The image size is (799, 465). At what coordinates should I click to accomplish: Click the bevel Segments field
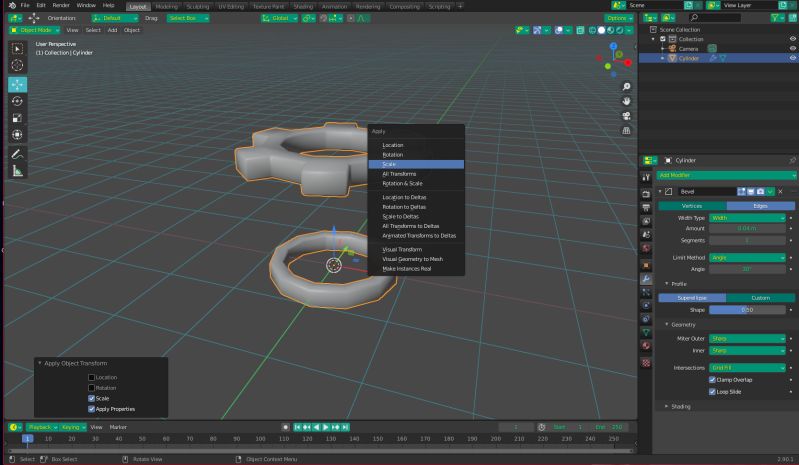tap(747, 240)
